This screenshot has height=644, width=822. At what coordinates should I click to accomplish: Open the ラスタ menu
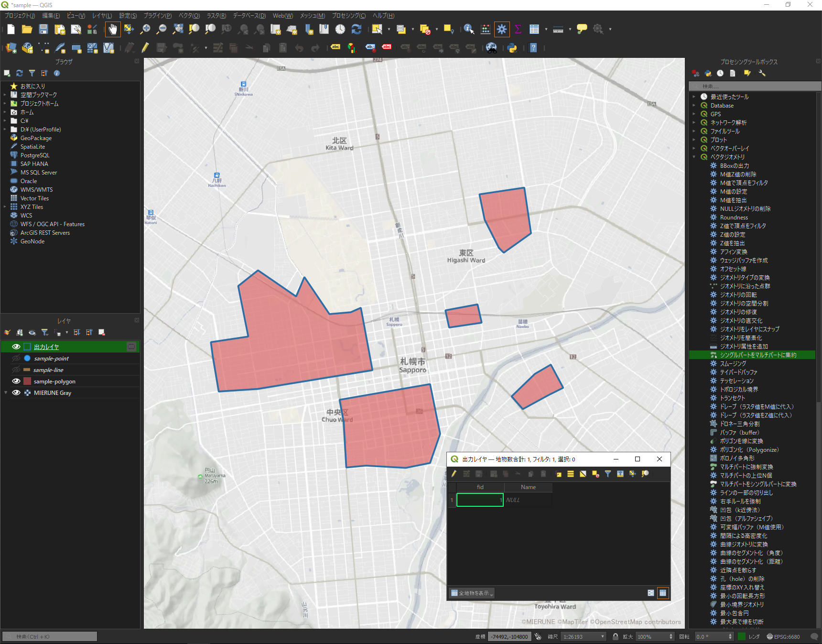pos(216,16)
